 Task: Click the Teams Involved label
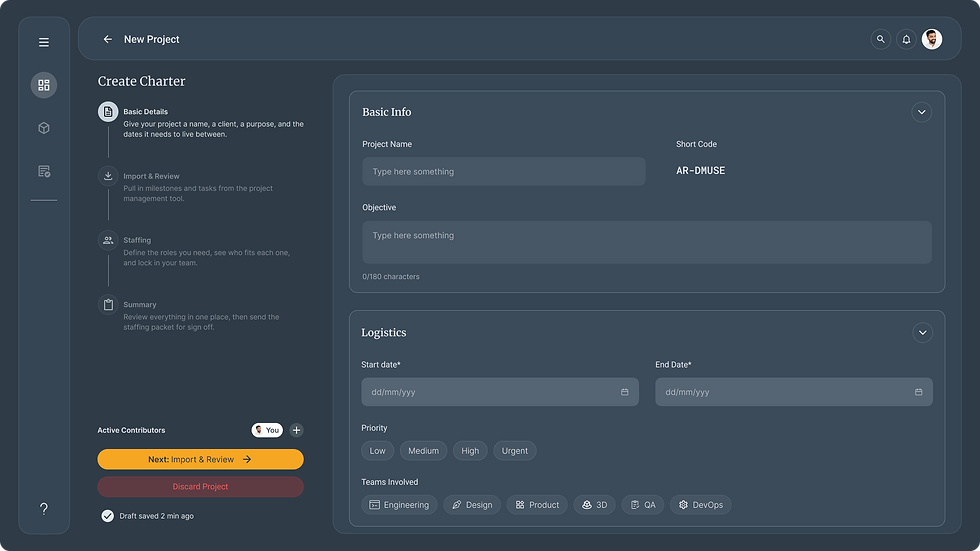click(x=389, y=482)
